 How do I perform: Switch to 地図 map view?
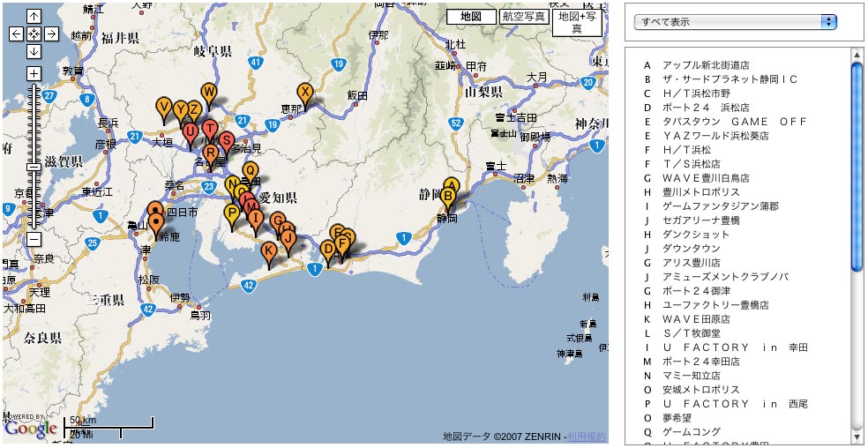click(471, 17)
